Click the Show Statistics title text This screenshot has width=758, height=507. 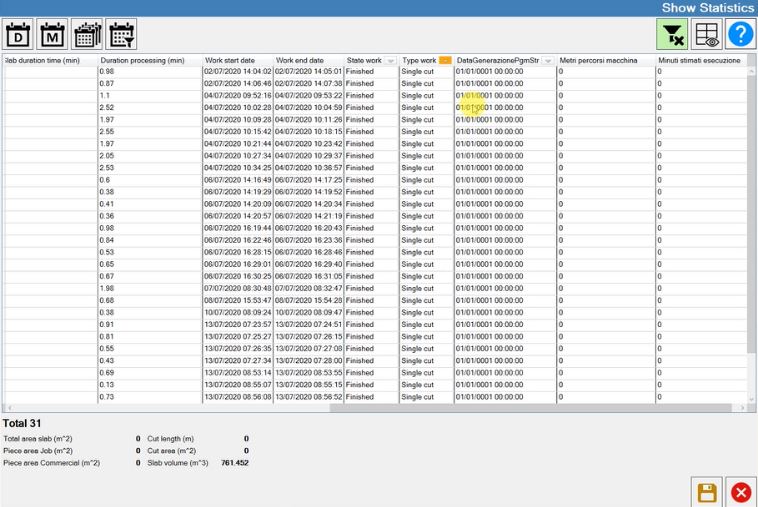tap(708, 8)
